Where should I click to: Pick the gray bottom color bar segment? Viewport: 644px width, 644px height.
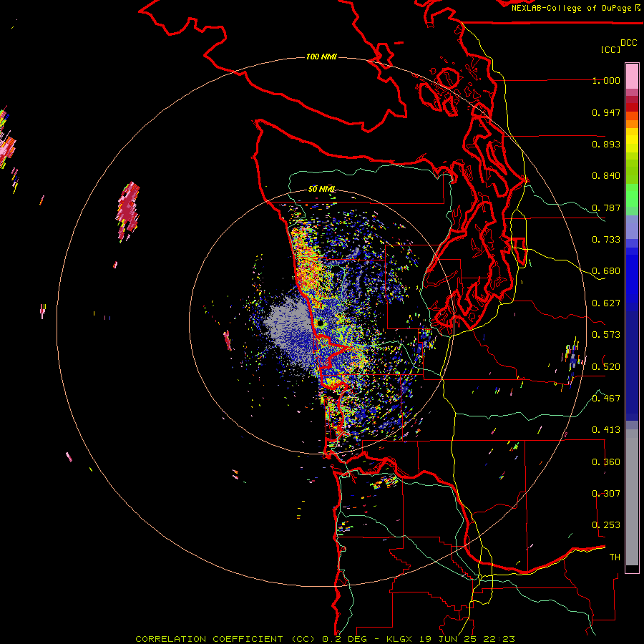point(632,497)
